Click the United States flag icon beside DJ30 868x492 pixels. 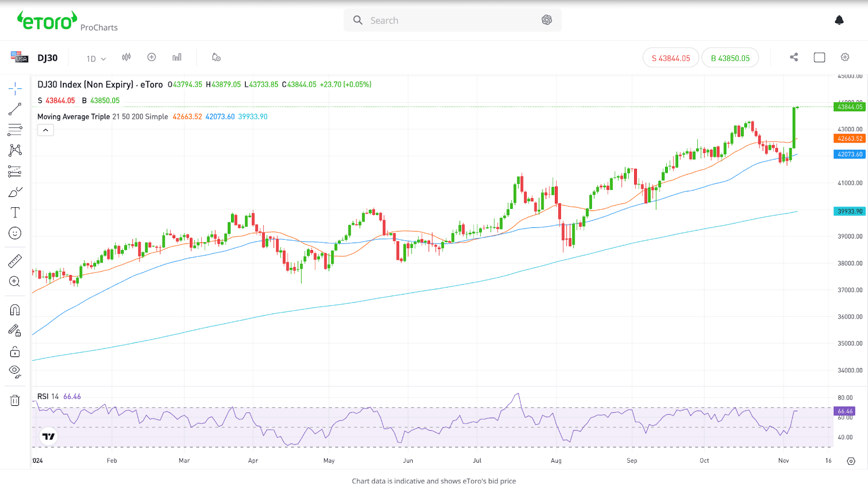click(20, 57)
